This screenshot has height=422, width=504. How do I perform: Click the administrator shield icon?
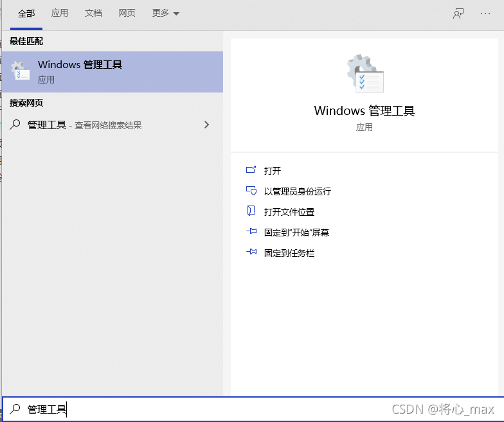tap(251, 191)
